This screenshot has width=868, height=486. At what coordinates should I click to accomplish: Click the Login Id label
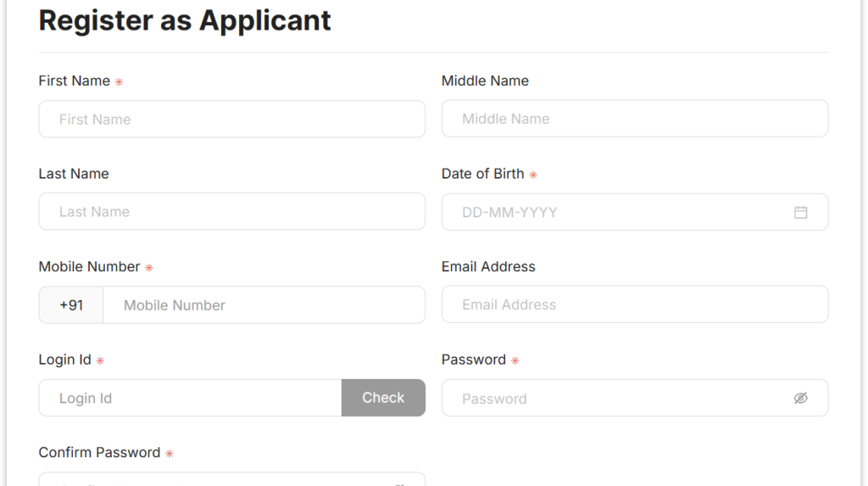point(64,360)
